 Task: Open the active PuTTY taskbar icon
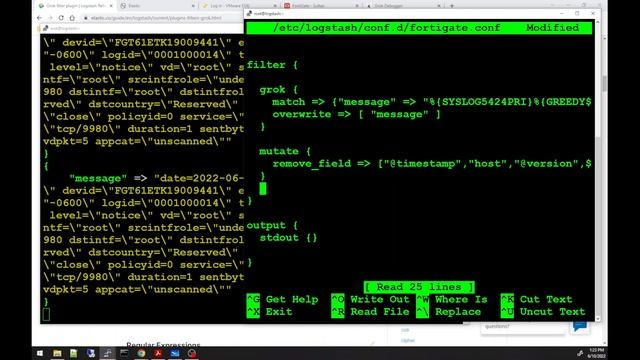(x=107, y=353)
